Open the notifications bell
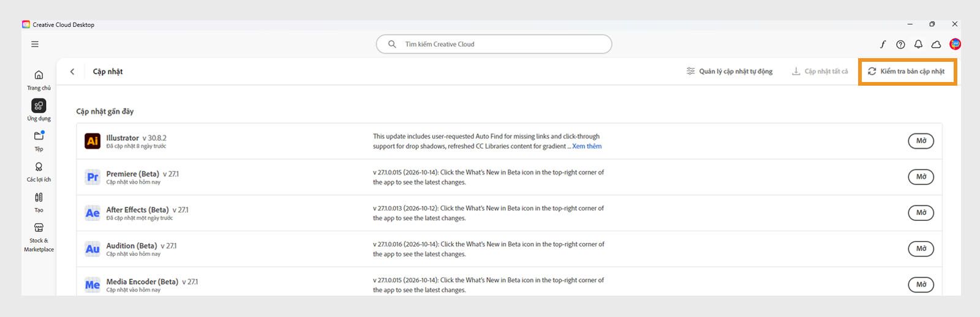980x317 pixels. (918, 44)
